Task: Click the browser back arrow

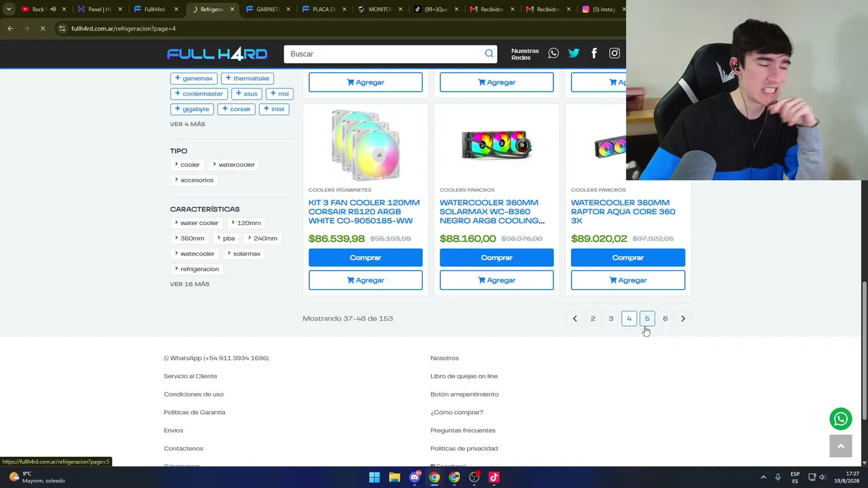Action: pos(10,28)
